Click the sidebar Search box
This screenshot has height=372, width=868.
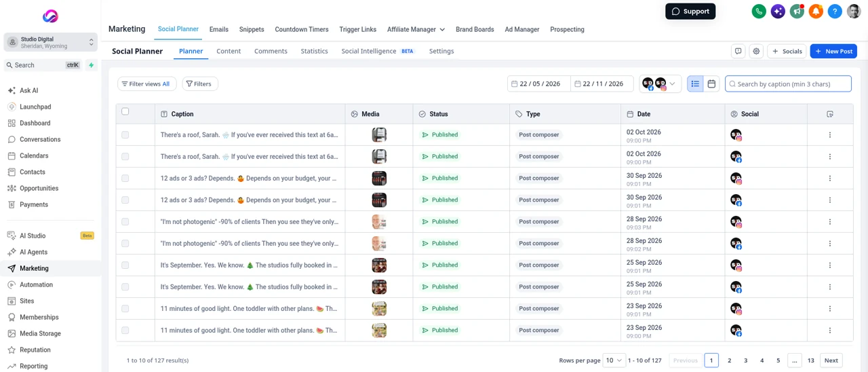tap(41, 65)
